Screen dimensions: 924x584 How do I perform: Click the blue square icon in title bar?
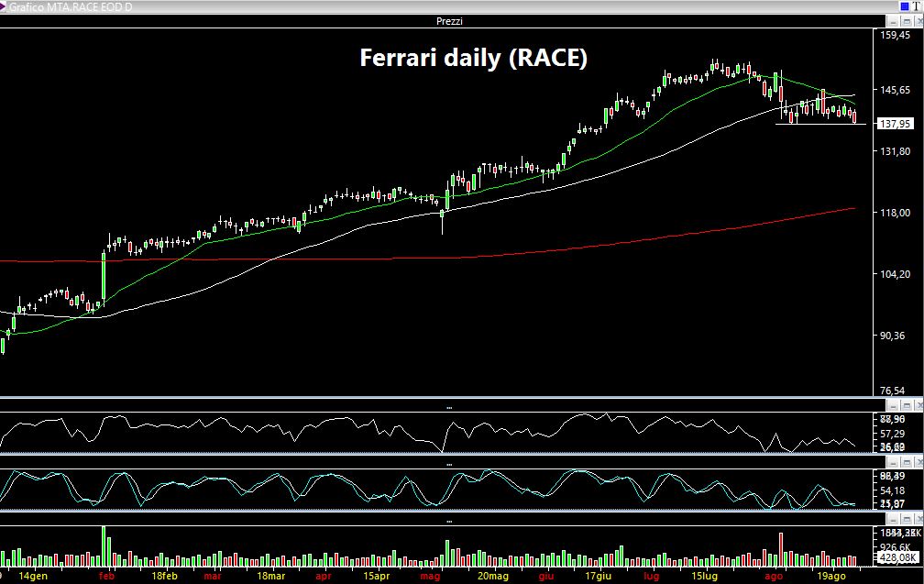tap(905, 6)
